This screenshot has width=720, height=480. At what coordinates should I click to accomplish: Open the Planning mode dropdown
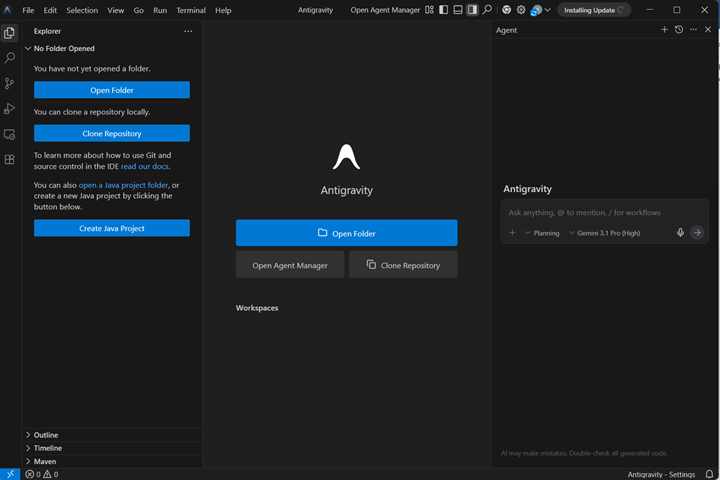coord(542,233)
